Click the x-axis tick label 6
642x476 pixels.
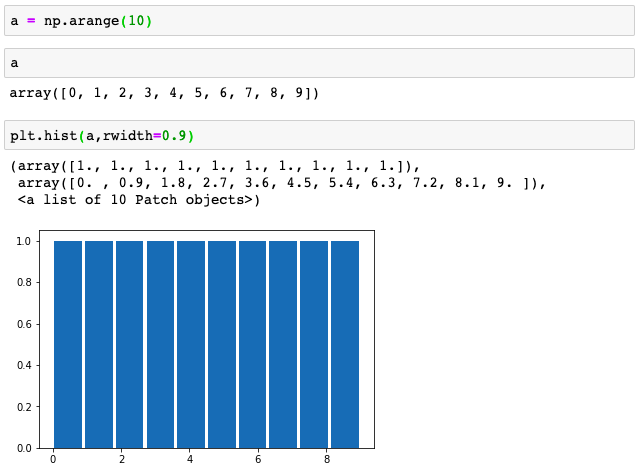tap(258, 459)
